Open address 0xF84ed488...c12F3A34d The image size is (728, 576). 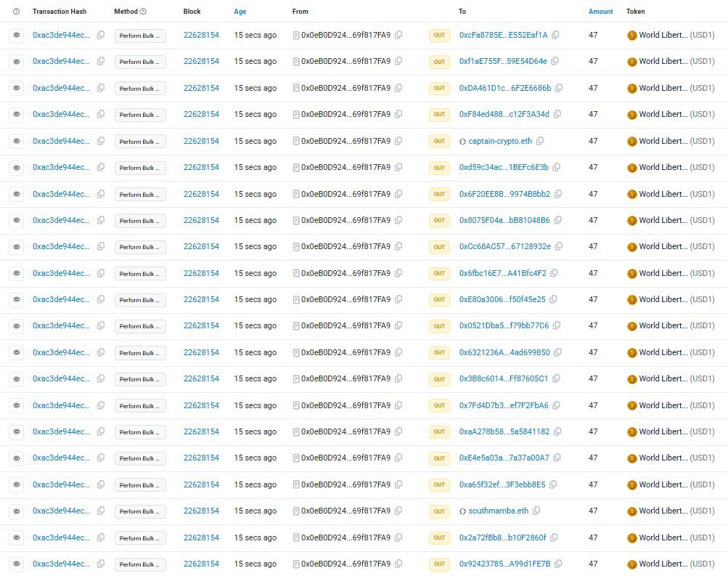[x=504, y=114]
